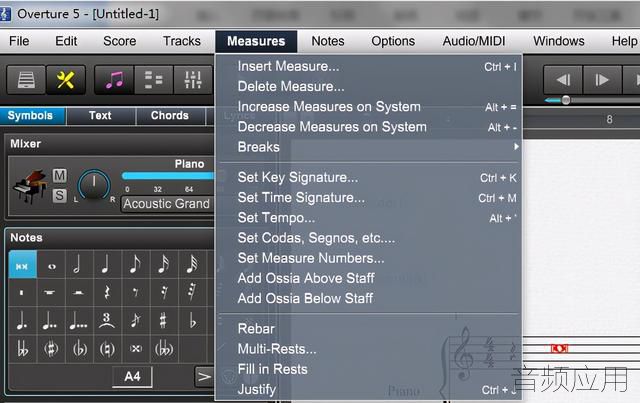Click the playback position slider handle
This screenshot has width=640, height=403.
566,100
